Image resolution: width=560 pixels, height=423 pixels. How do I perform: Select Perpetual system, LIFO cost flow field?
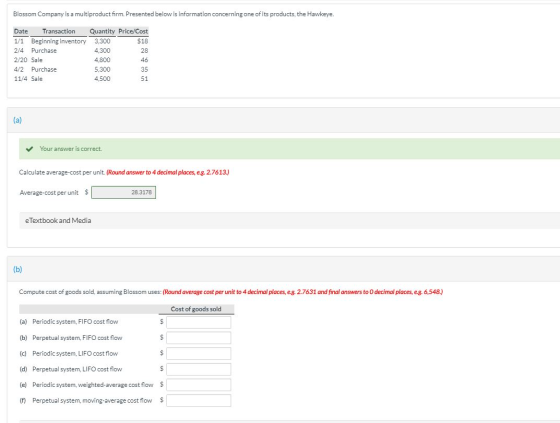click(199, 369)
